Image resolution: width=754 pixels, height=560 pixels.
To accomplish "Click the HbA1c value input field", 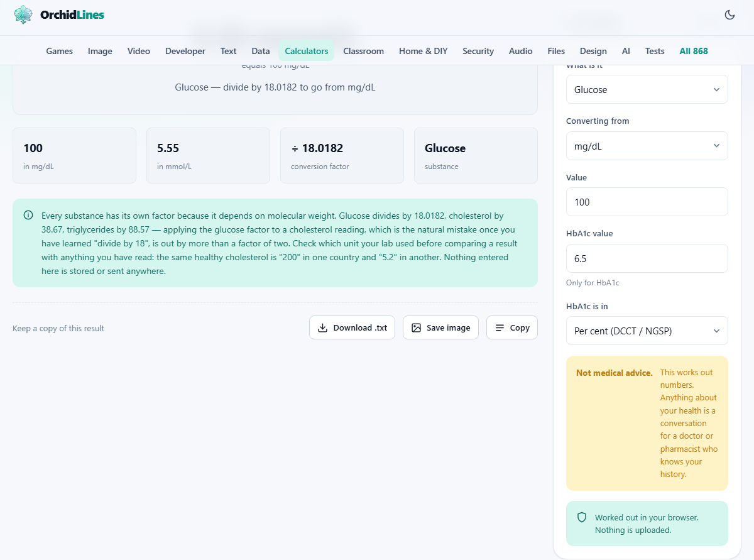I will [x=647, y=258].
